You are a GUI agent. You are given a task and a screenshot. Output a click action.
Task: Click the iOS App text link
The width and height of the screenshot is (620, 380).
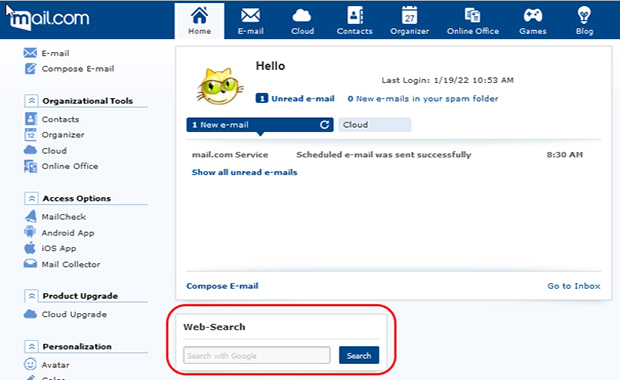click(59, 248)
